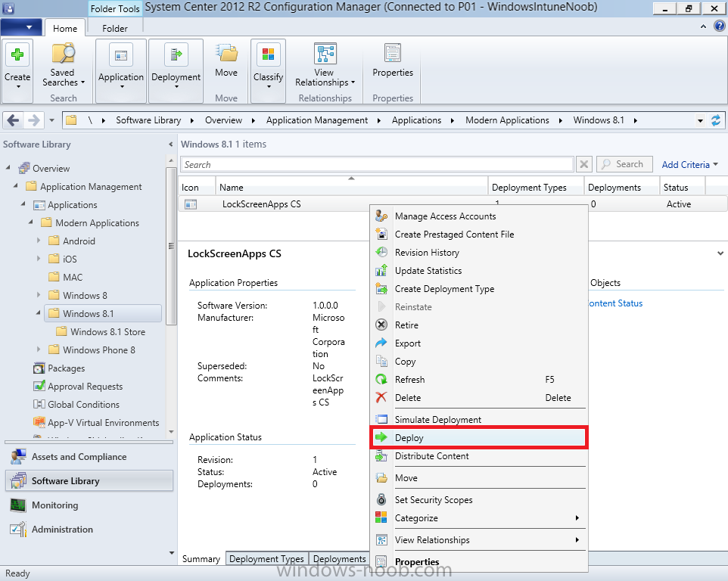728x581 pixels.
Task: Clear the search with the X button
Action: click(x=584, y=164)
